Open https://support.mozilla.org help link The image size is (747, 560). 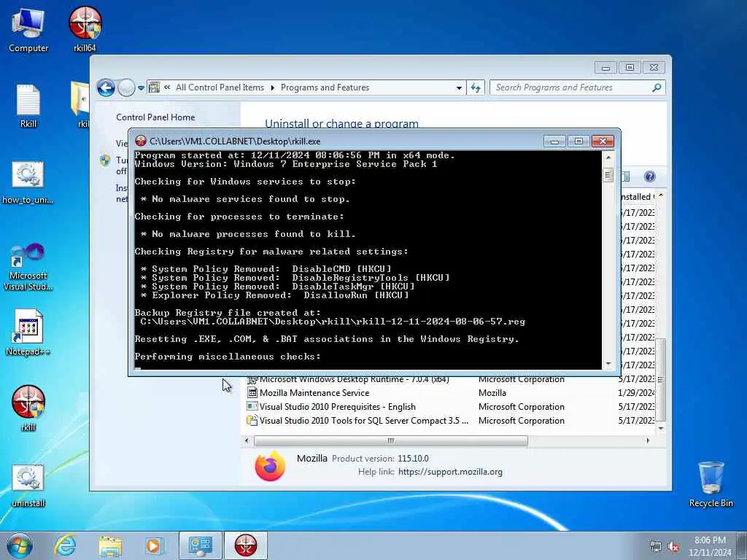click(450, 472)
